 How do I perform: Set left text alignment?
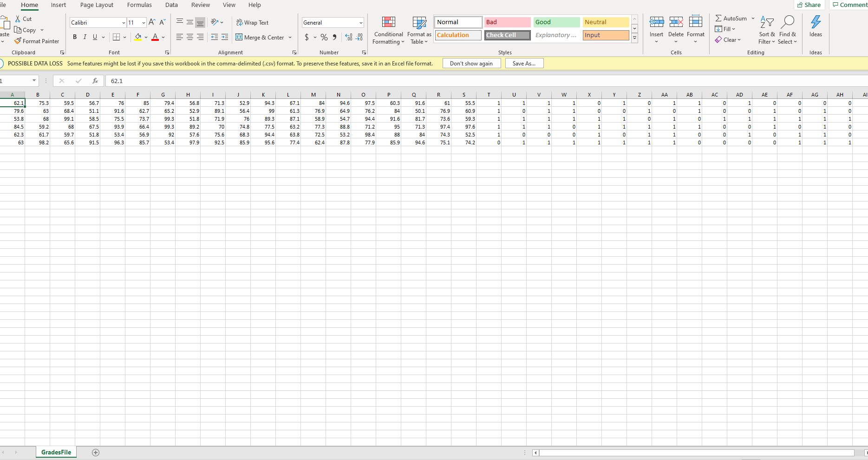[179, 37]
